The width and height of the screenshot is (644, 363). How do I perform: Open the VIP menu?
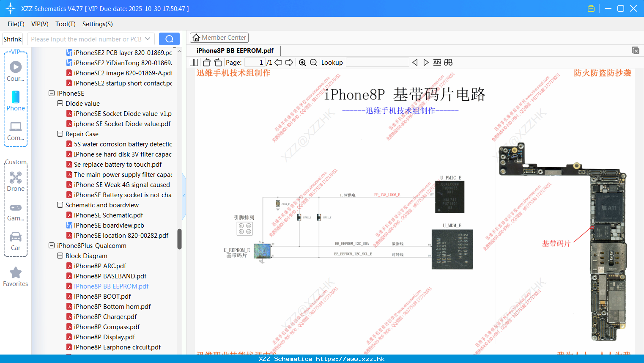pyautogui.click(x=40, y=24)
